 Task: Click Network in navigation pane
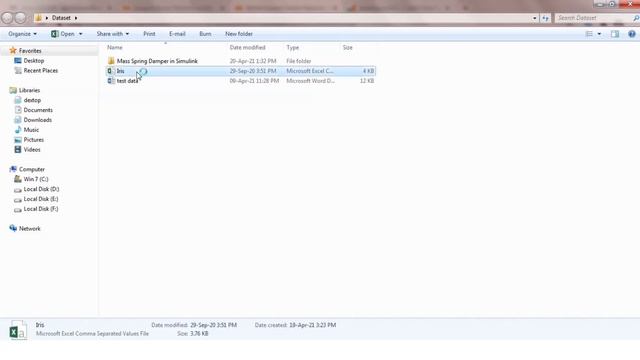click(x=29, y=229)
